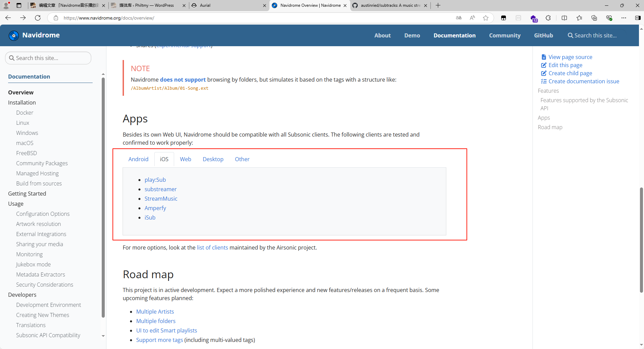Open browser settings and more menu
This screenshot has height=349, width=644.
tap(624, 18)
